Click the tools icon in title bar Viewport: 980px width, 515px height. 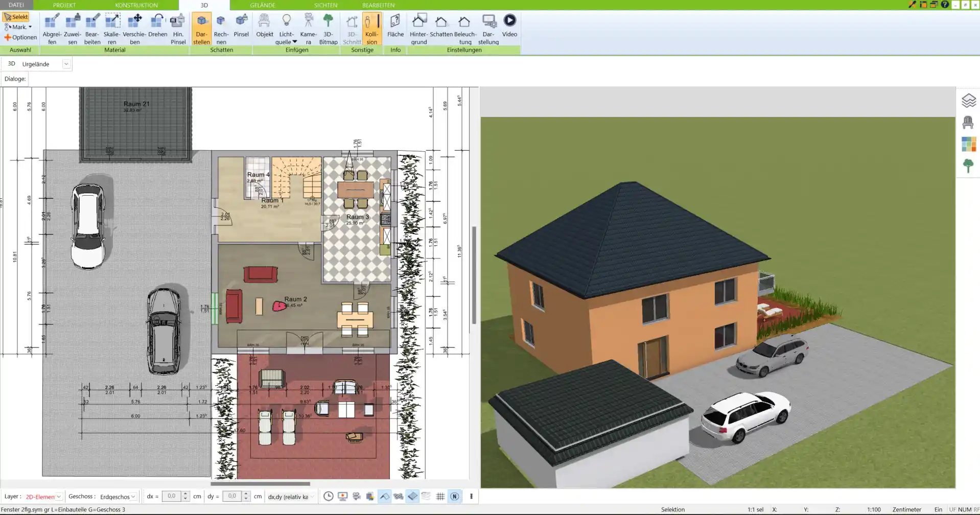tap(912, 5)
